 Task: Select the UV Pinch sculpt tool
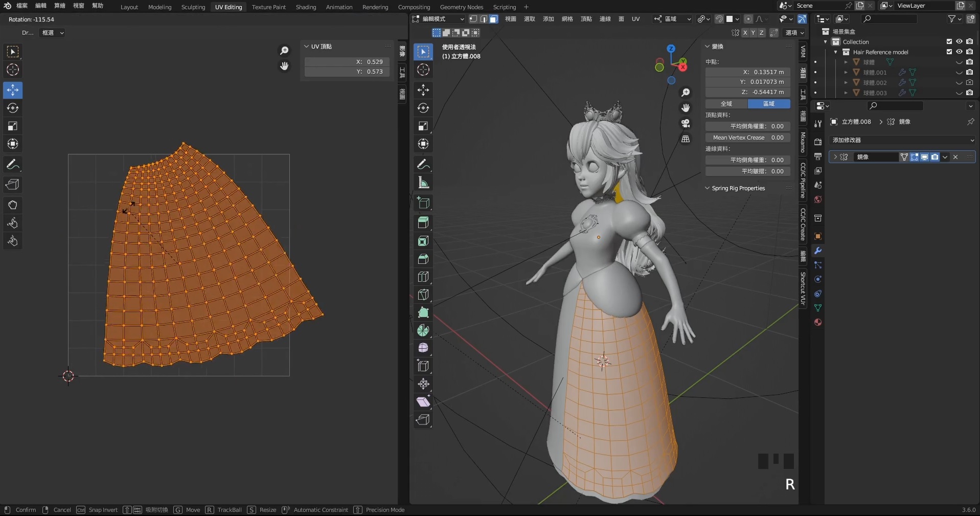point(13,241)
